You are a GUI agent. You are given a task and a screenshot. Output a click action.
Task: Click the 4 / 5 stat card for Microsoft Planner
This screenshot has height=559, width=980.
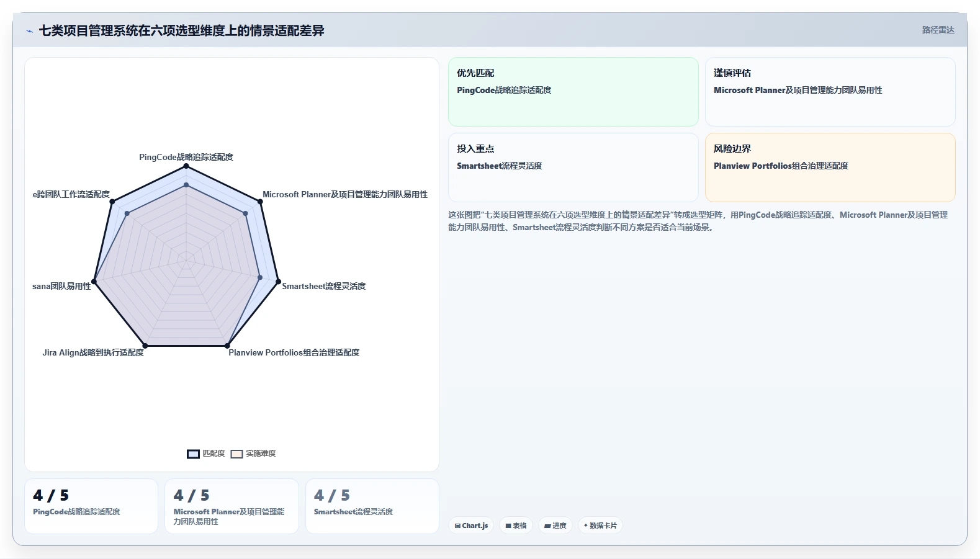click(232, 506)
